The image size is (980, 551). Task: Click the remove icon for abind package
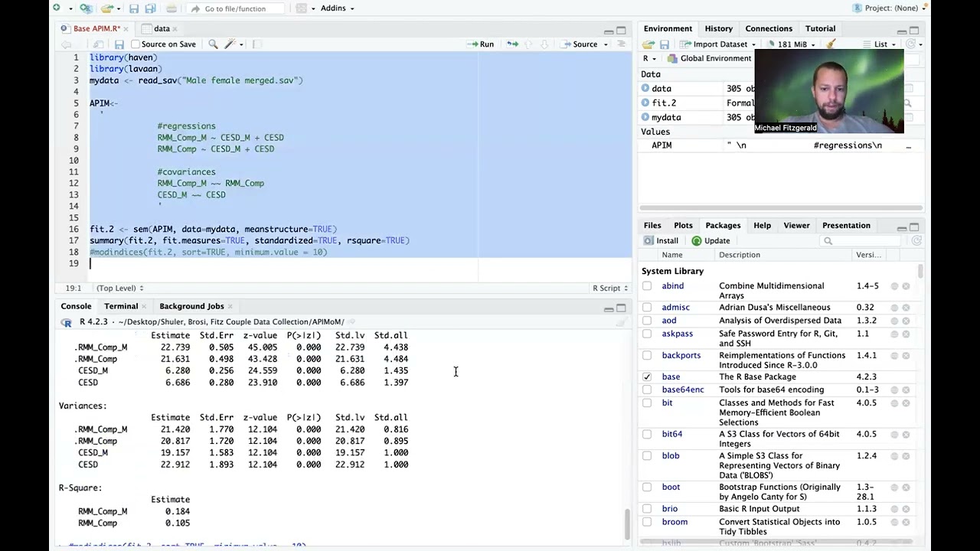[x=906, y=286]
